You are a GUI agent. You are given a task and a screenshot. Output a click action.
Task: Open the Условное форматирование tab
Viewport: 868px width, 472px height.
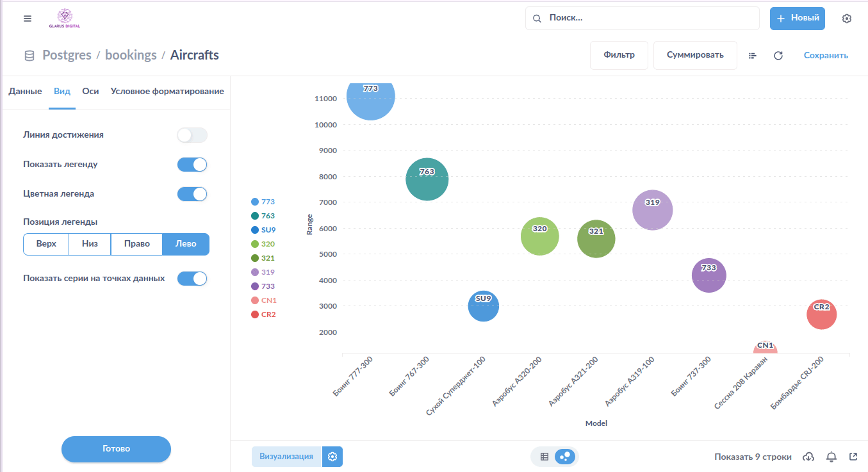click(x=167, y=91)
